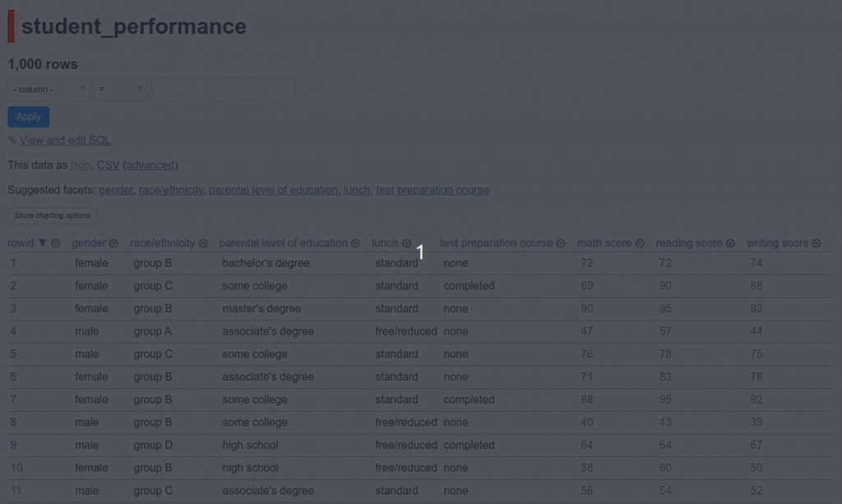Add the lunch suggested facet
842x504 pixels.
coord(357,190)
